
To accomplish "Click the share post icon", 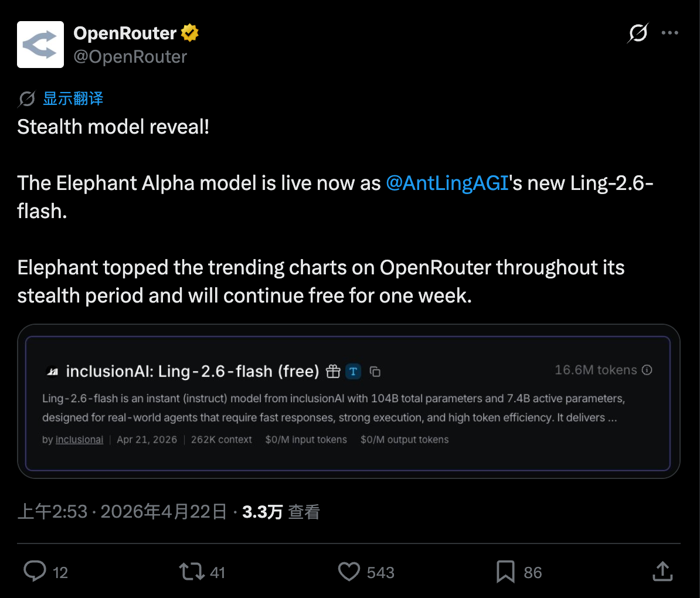I will click(662, 572).
